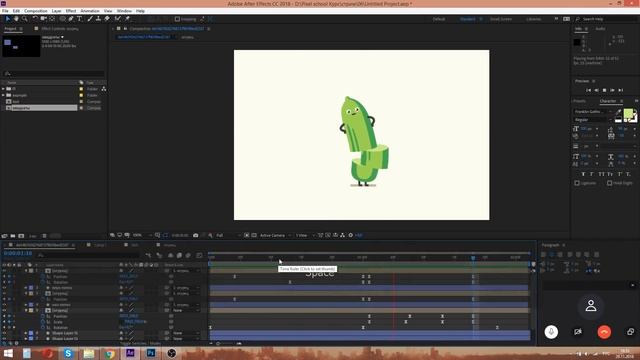Screen dimensions: 640x360
Task: Toggle the Ligatures checkbox
Action: [x=577, y=183]
